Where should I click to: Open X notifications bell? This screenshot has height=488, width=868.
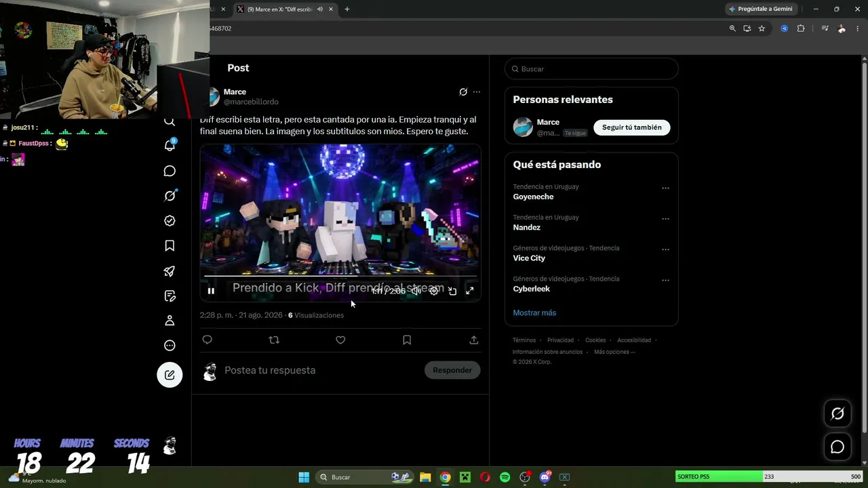170,145
